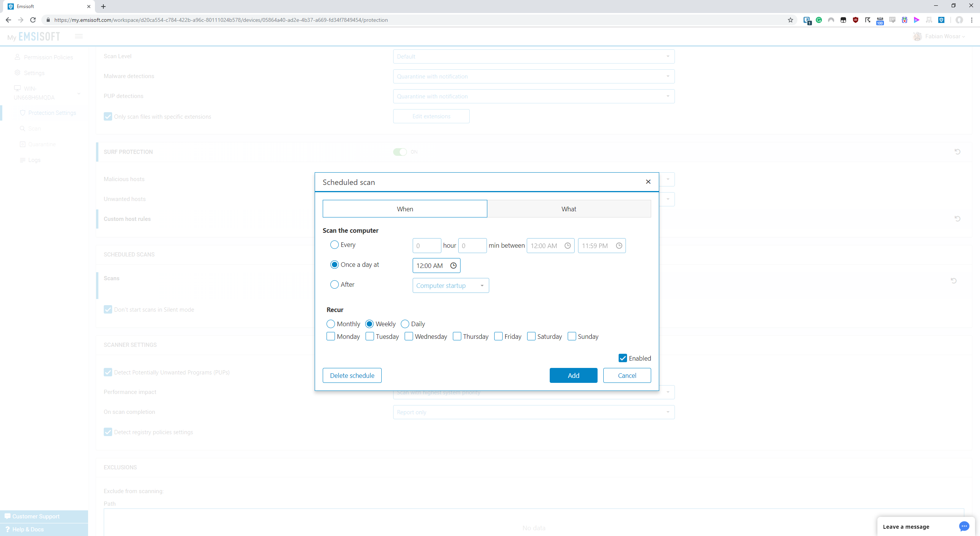The image size is (980, 536).
Task: Click the hamburger menu icon next to Emsisoft logo
Action: click(x=79, y=36)
